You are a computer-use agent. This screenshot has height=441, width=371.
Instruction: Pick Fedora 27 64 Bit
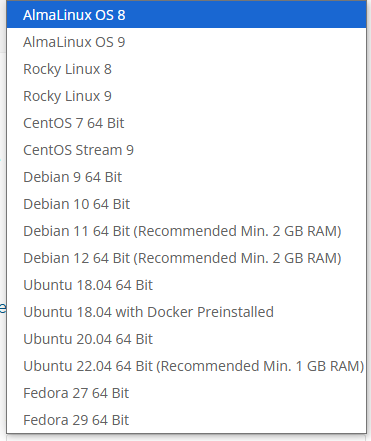pos(186,393)
